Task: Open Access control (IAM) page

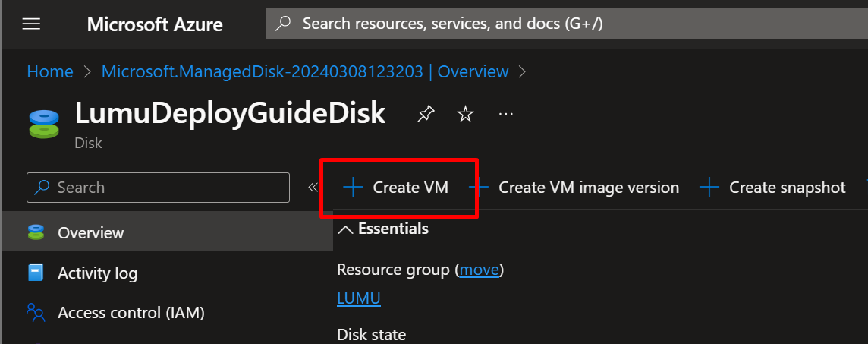Action: [x=131, y=312]
